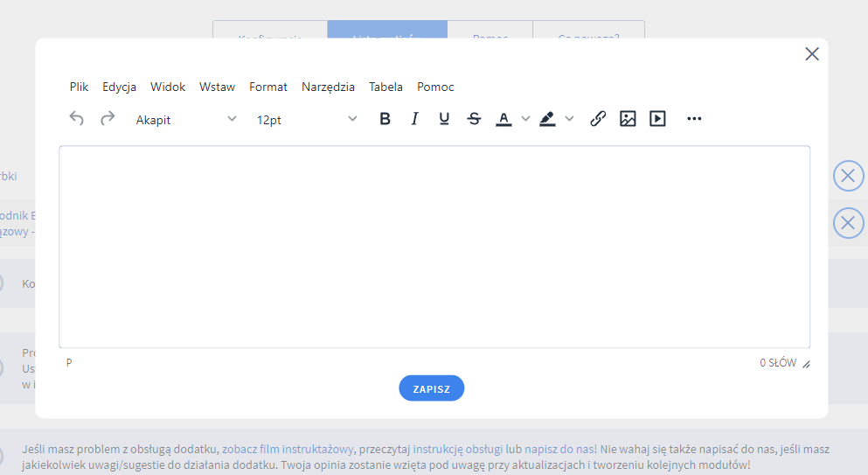Apply background highlight color
Screen dimensions: 868x475
click(547, 119)
